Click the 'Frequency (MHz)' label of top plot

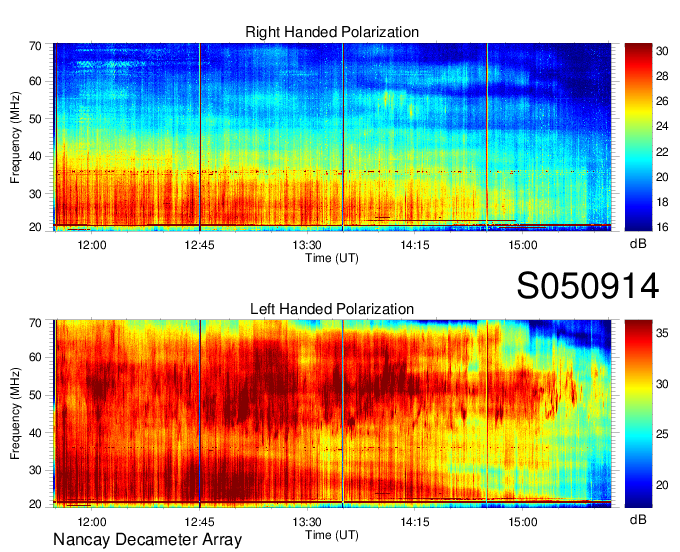click(15, 137)
